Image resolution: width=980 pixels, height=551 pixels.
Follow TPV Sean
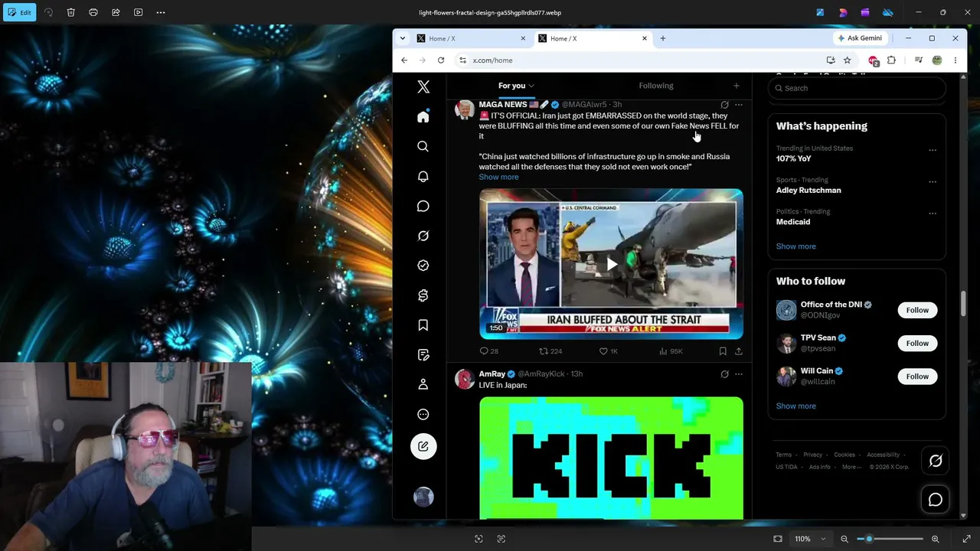pos(917,343)
